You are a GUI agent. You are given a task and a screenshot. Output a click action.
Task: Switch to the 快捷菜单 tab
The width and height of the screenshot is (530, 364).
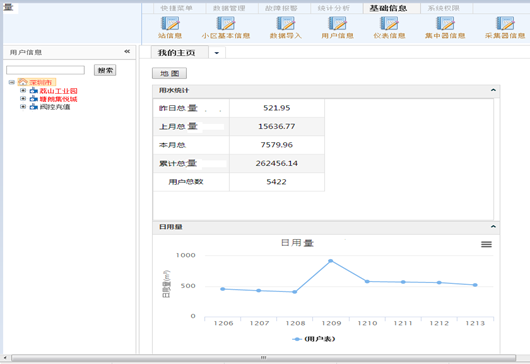(177, 8)
